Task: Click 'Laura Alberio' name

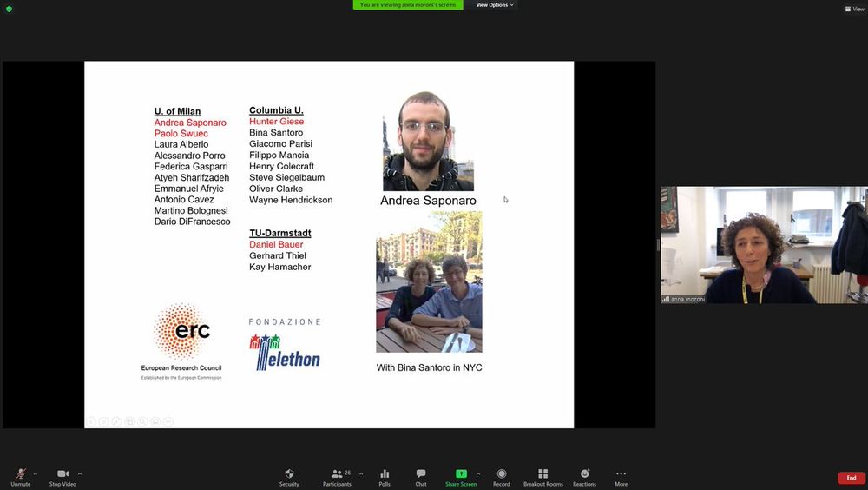Action: (x=181, y=145)
